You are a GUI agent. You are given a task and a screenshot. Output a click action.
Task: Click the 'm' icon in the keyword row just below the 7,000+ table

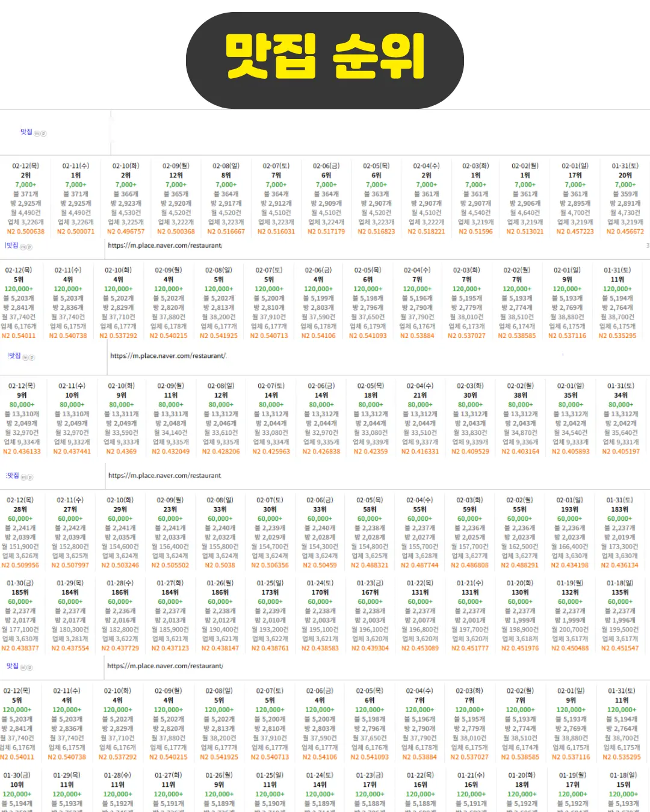(x=23, y=247)
